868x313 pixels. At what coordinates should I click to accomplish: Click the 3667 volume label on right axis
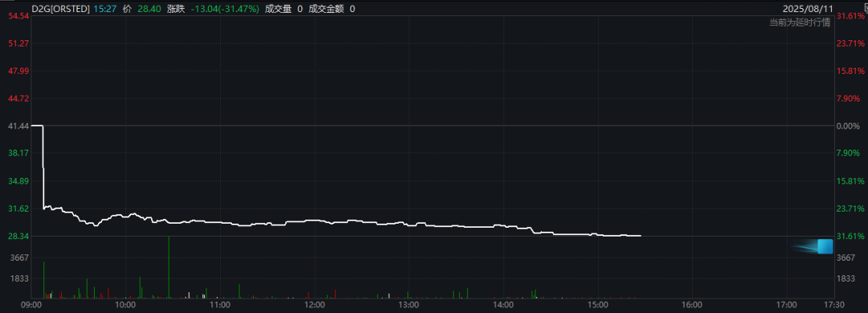click(845, 257)
